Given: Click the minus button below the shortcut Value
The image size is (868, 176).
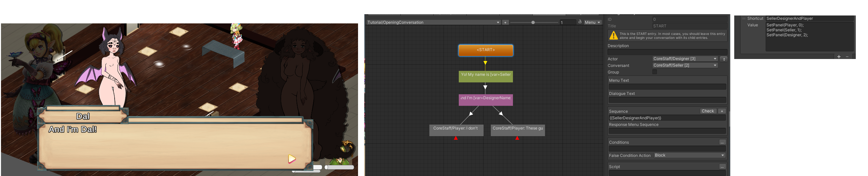Looking at the screenshot, I should [847, 57].
